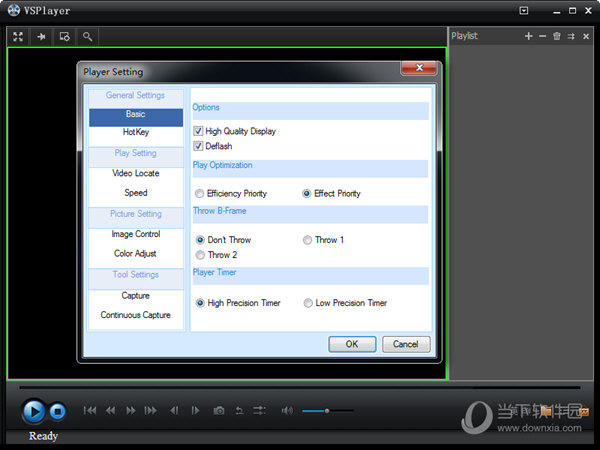600x450 pixels.
Task: Toggle the Deflash checkbox
Action: [199, 146]
